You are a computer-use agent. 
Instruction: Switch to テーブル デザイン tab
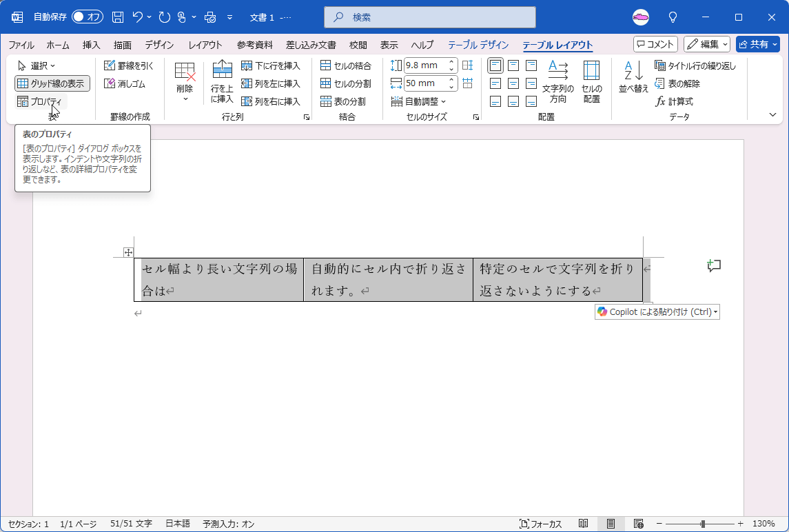coord(478,45)
